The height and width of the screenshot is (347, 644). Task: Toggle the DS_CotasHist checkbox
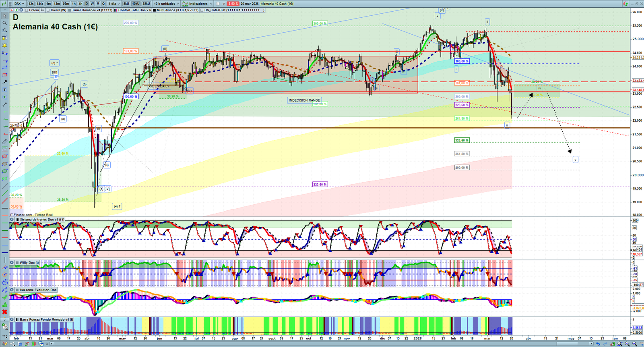(x=202, y=10)
